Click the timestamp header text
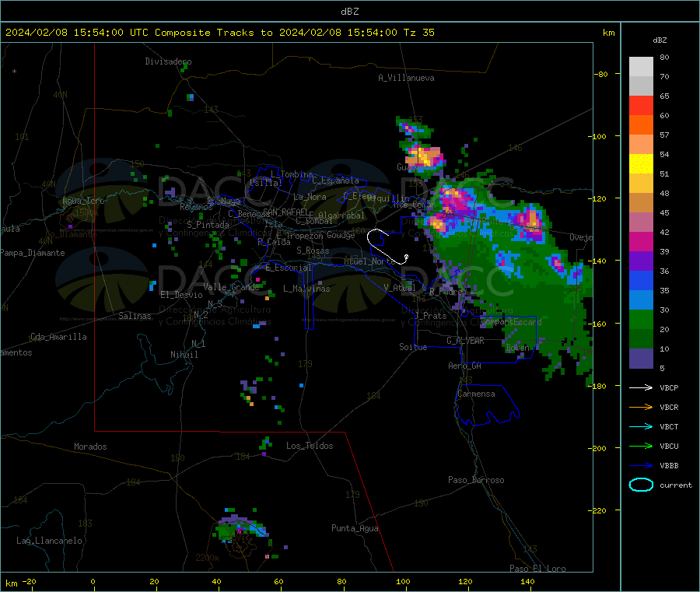700x592 pixels. point(219,33)
